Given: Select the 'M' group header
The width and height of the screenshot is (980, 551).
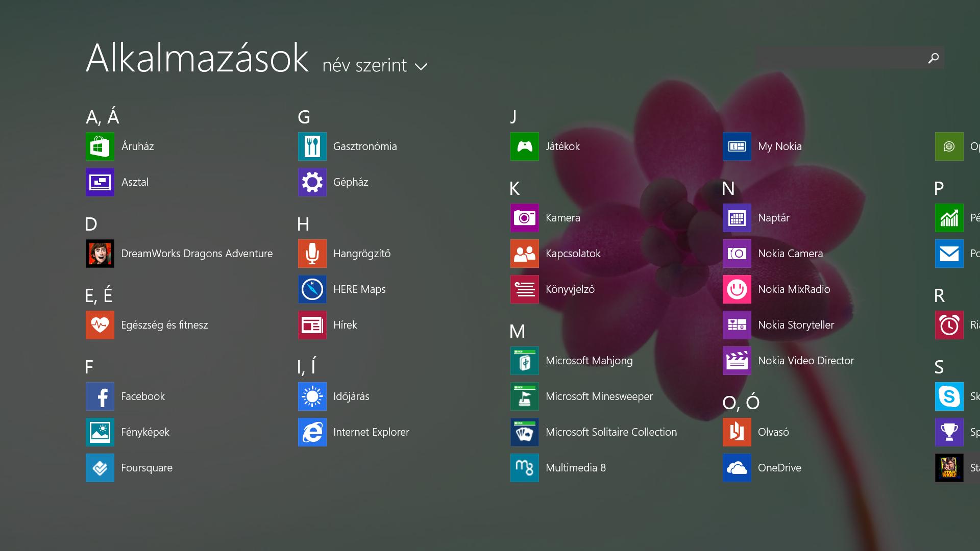Looking at the screenshot, I should pyautogui.click(x=517, y=331).
